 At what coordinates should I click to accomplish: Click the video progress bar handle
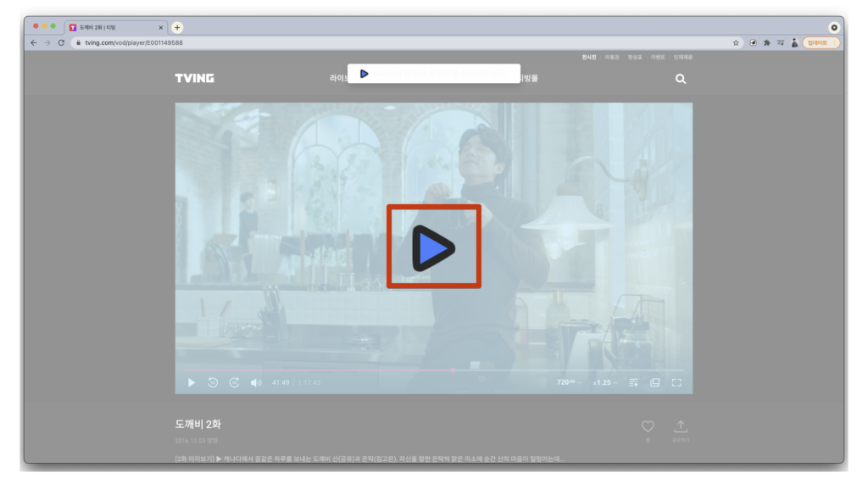[453, 370]
